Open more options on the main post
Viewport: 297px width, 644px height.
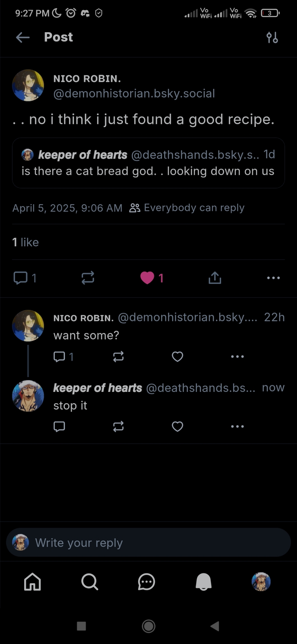click(x=273, y=278)
